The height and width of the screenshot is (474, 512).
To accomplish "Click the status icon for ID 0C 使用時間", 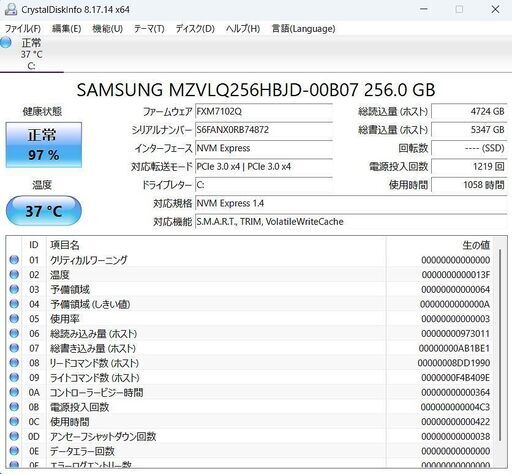I will [14, 421].
